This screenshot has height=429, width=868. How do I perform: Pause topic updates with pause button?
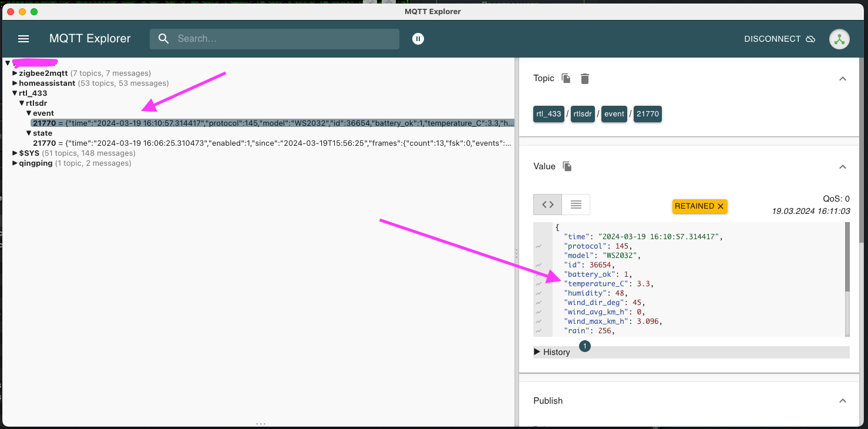(418, 39)
